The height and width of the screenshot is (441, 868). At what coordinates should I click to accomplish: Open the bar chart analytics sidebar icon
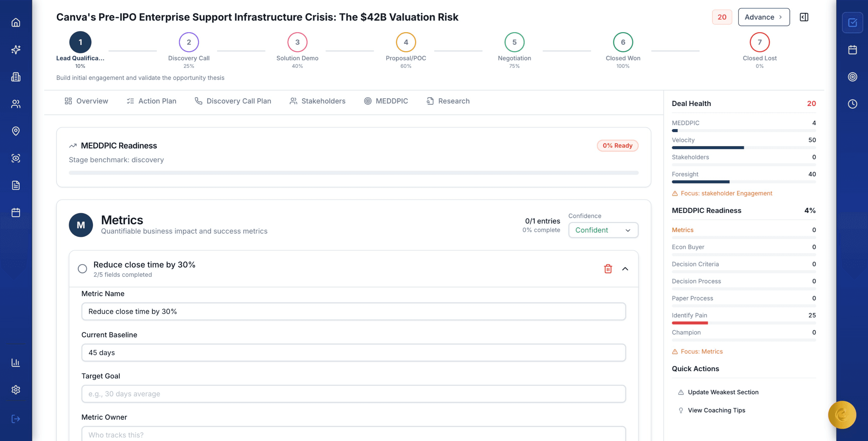(x=16, y=363)
